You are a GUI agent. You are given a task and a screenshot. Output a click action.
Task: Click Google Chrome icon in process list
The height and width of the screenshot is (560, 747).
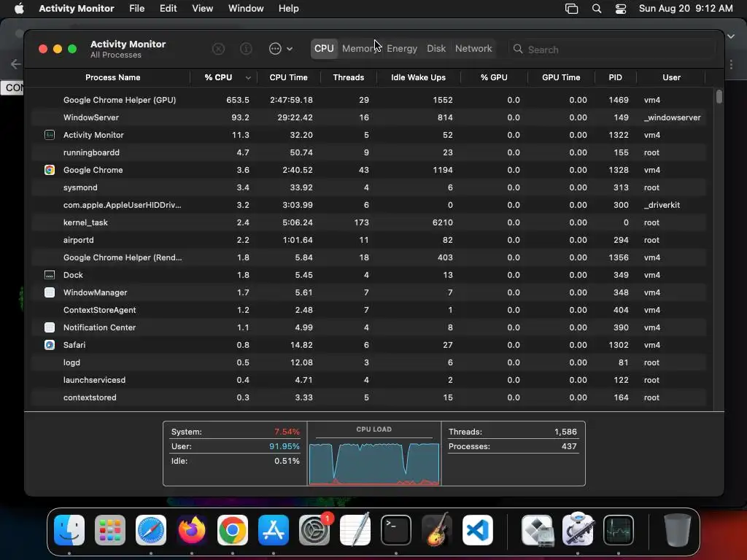(50, 170)
